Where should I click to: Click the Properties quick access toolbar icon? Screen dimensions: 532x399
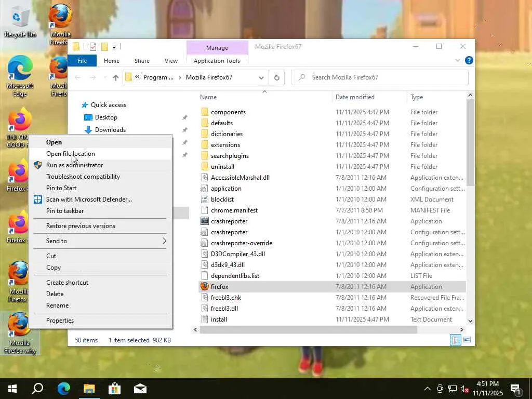pyautogui.click(x=93, y=47)
